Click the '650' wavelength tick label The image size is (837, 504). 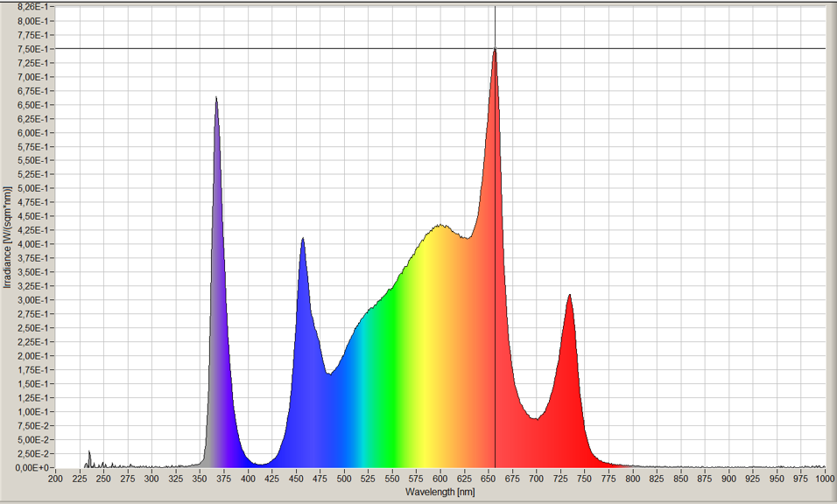tap(489, 479)
